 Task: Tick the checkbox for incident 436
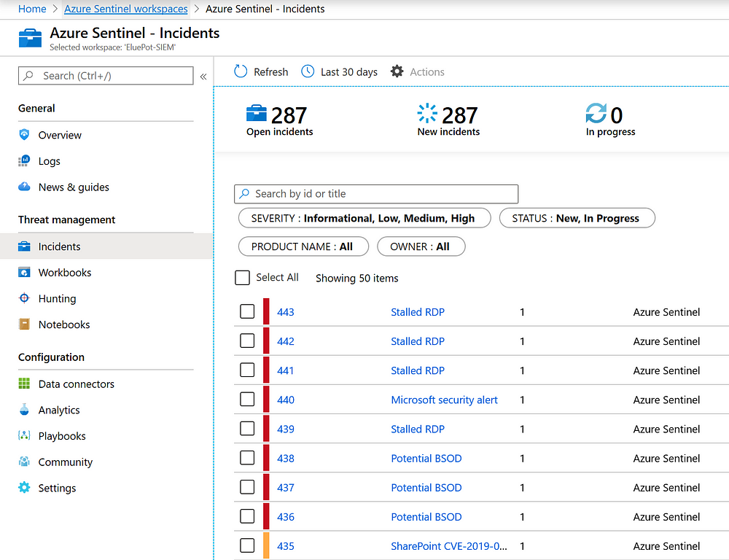247,516
